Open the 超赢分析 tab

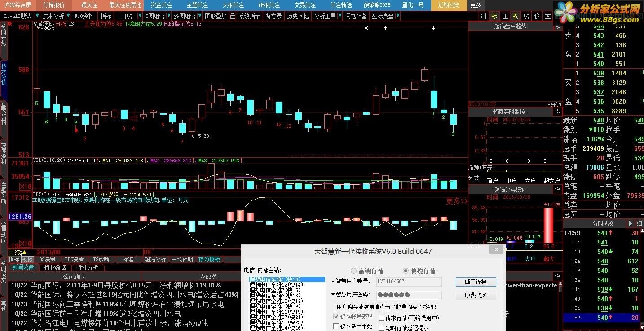(155, 259)
